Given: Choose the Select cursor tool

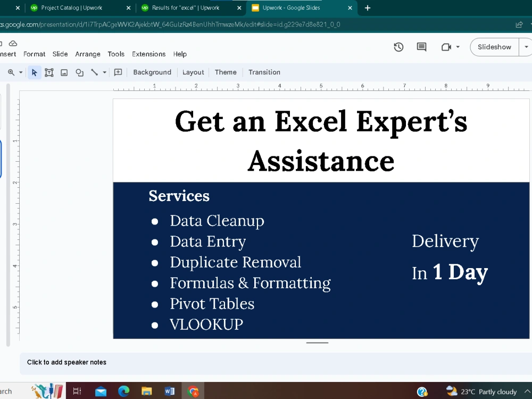Looking at the screenshot, I should [34, 72].
